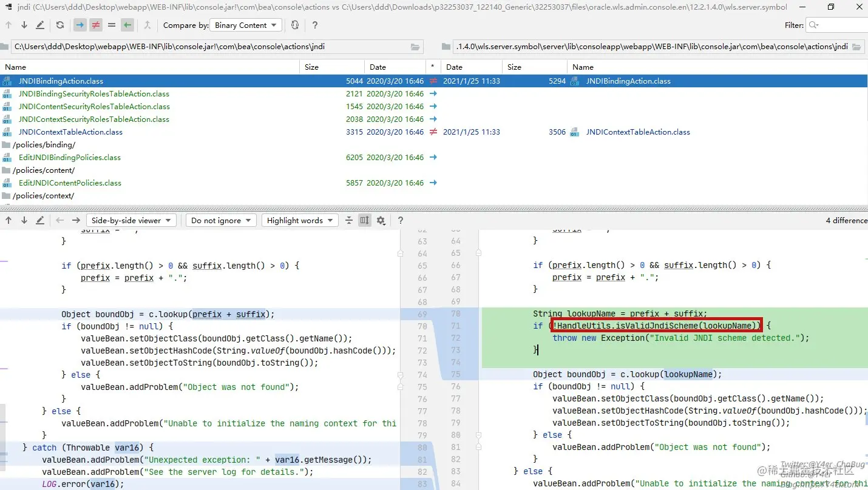The image size is (868, 490).
Task: Toggle show equal files filter
Action: click(112, 25)
